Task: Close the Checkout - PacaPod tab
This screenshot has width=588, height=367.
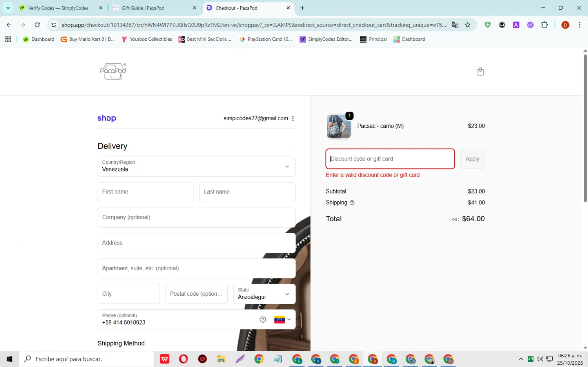Action: (x=288, y=8)
